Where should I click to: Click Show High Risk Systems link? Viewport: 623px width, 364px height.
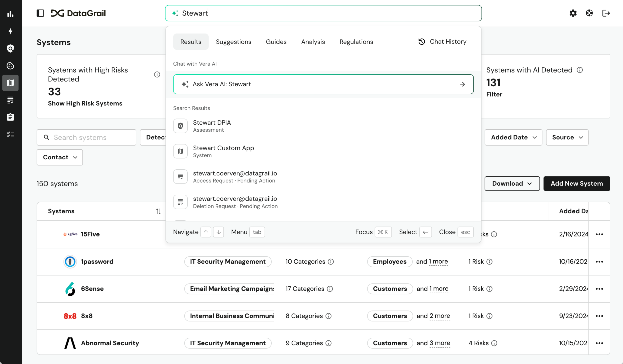(x=85, y=103)
